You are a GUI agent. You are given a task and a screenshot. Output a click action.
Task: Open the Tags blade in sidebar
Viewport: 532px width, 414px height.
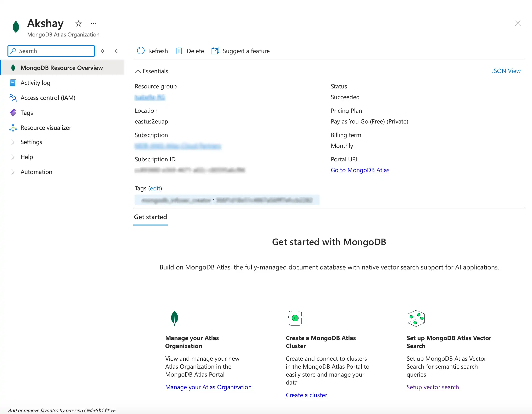27,113
